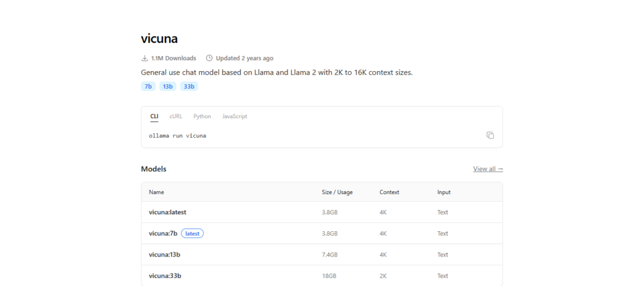Click the 3.8GB size in vicuna:latest row
This screenshot has height=286, width=644.
(330, 212)
